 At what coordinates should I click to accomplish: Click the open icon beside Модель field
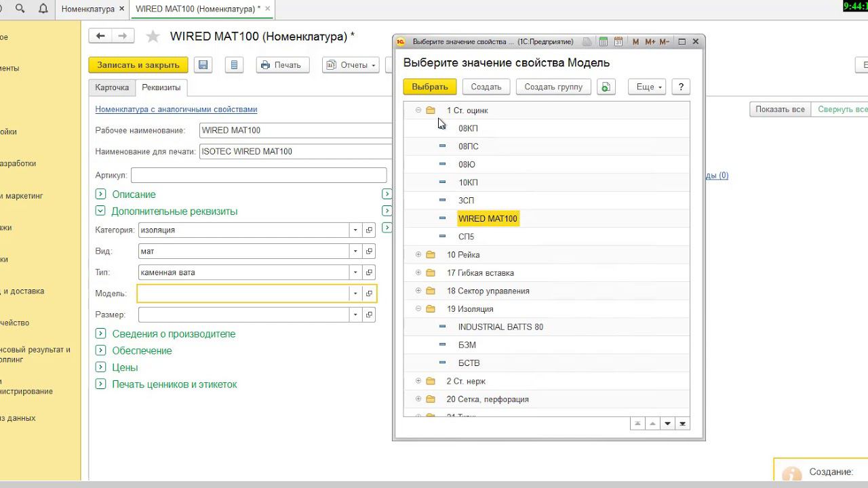point(369,293)
